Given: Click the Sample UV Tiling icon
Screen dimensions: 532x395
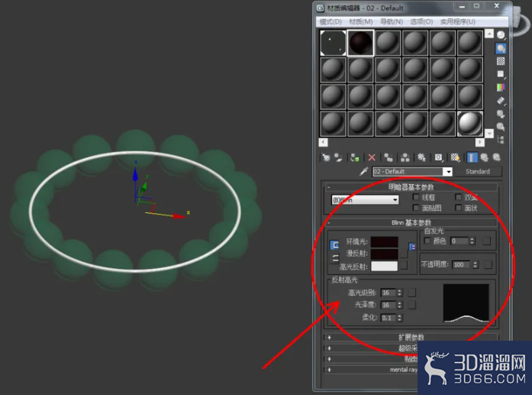Looking at the screenshot, I should pyautogui.click(x=501, y=74).
